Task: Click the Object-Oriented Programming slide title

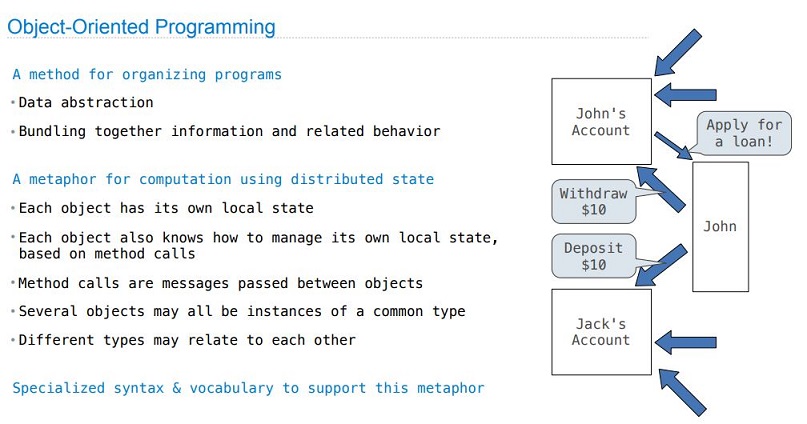Action: 142,27
